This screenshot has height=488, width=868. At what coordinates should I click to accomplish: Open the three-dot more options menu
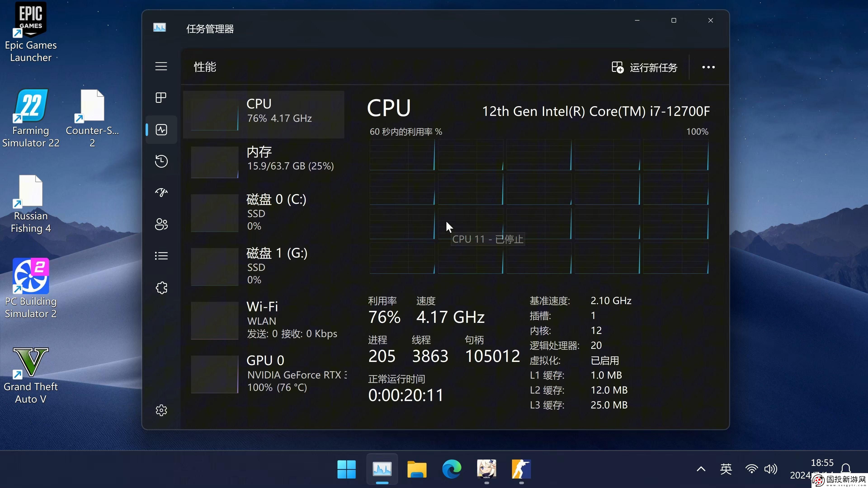click(708, 67)
